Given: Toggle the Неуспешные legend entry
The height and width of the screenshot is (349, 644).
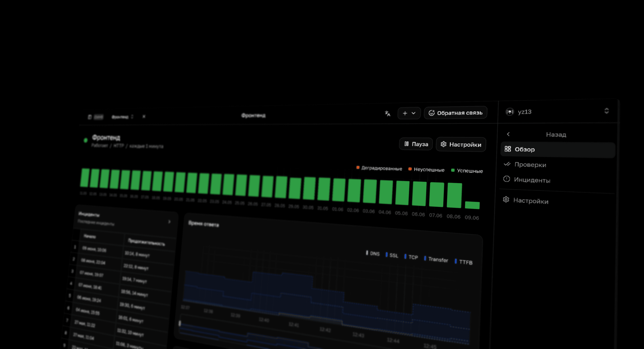Looking at the screenshot, I should tap(426, 169).
